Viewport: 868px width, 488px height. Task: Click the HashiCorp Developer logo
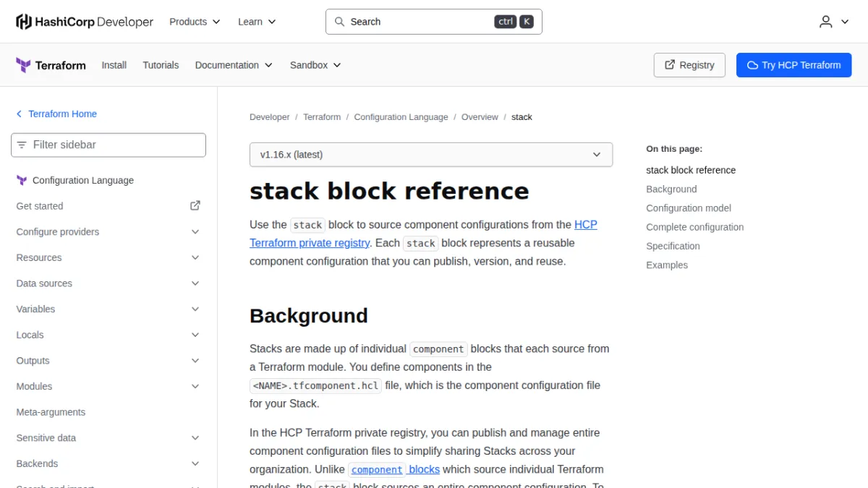pyautogui.click(x=85, y=22)
